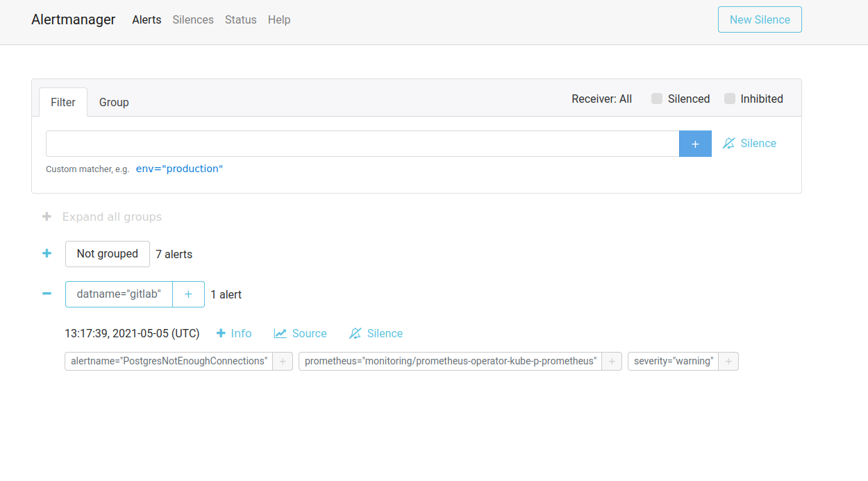Add the datname="gitlab" label to the filter via plus
The height and width of the screenshot is (481, 868).
point(188,294)
